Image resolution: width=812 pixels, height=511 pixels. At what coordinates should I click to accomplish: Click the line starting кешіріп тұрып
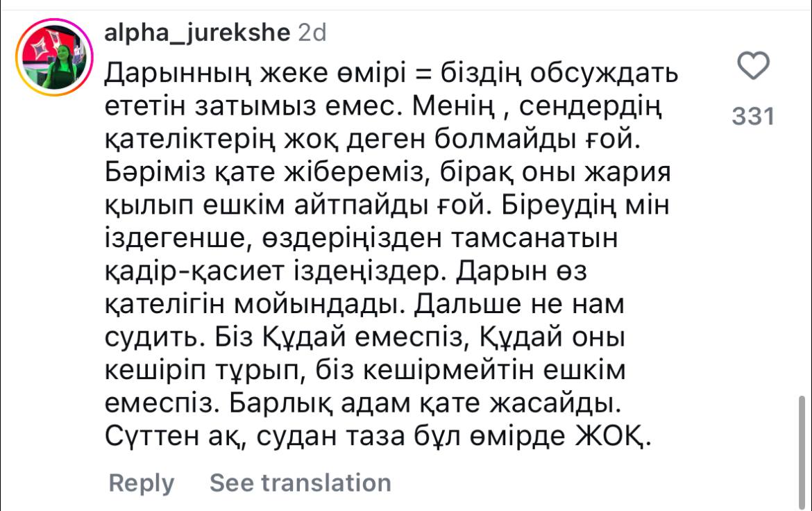click(x=365, y=370)
